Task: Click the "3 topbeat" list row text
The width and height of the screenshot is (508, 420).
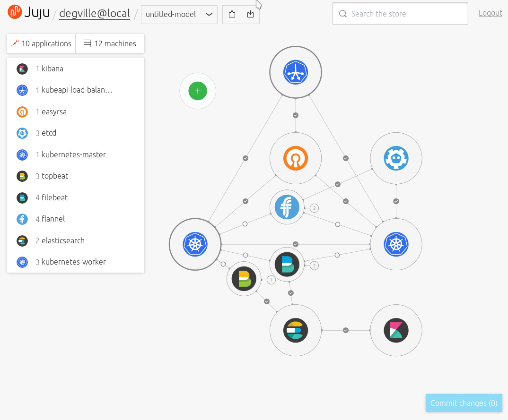Action: (x=52, y=176)
